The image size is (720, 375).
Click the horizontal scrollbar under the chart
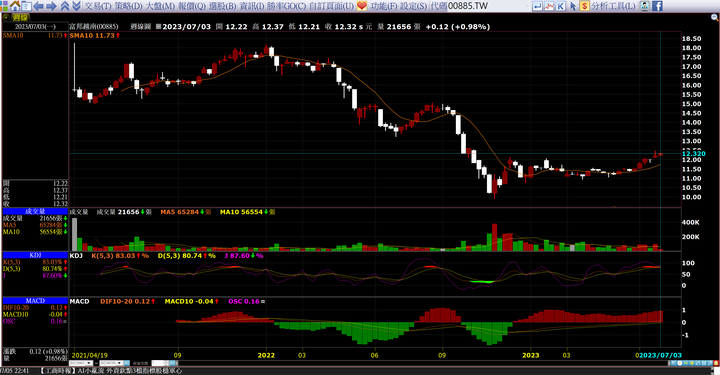pos(422,363)
